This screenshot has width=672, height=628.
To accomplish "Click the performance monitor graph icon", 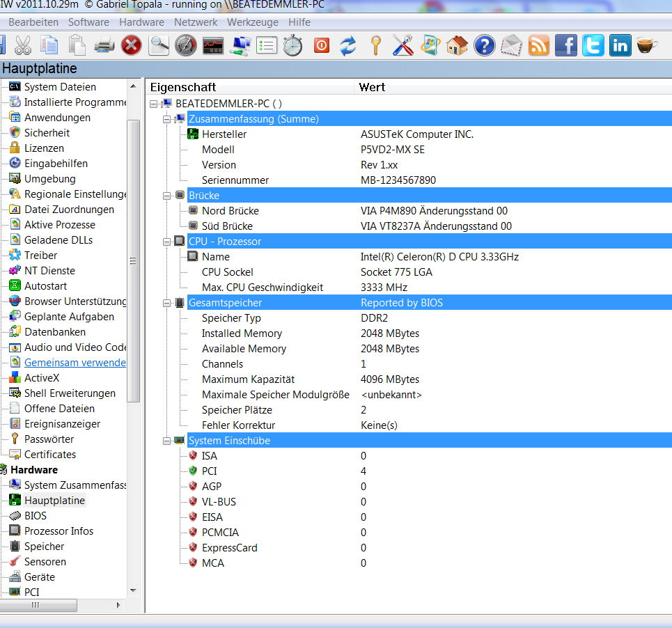I will point(213,45).
